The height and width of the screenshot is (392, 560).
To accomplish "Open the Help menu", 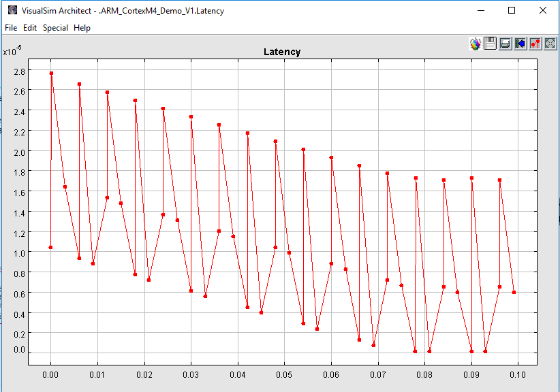I will (x=82, y=28).
